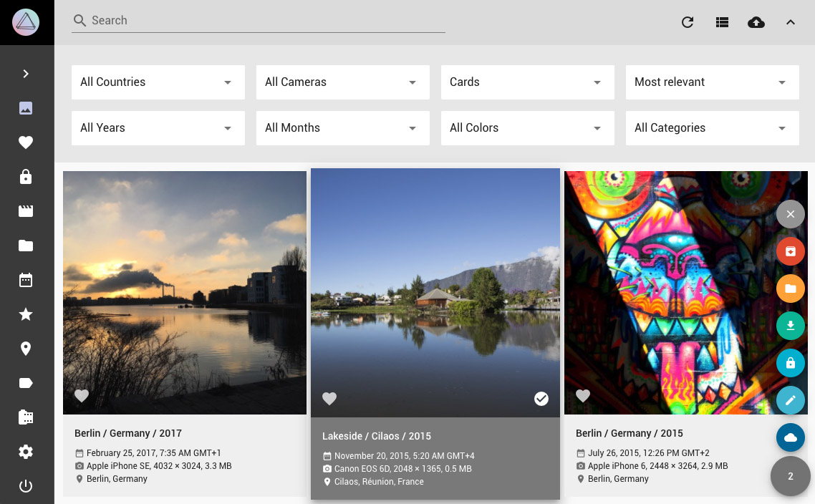
Task: Toggle the heart on the graffiti photo
Action: [583, 396]
